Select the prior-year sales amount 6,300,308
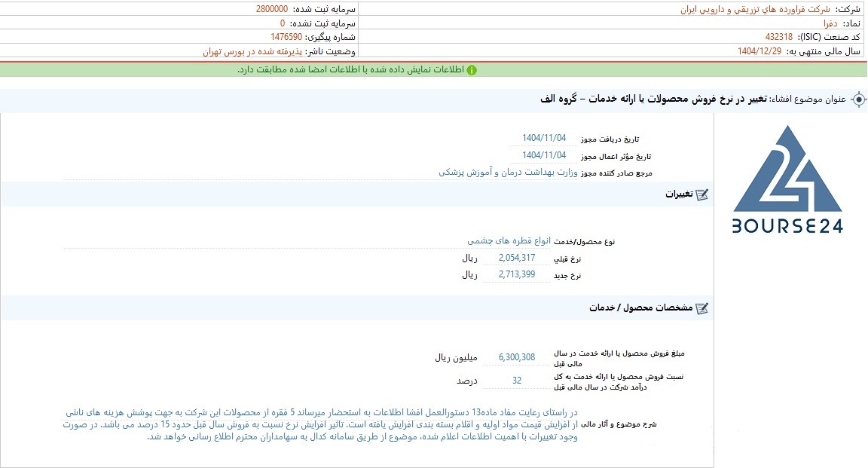 coord(516,357)
